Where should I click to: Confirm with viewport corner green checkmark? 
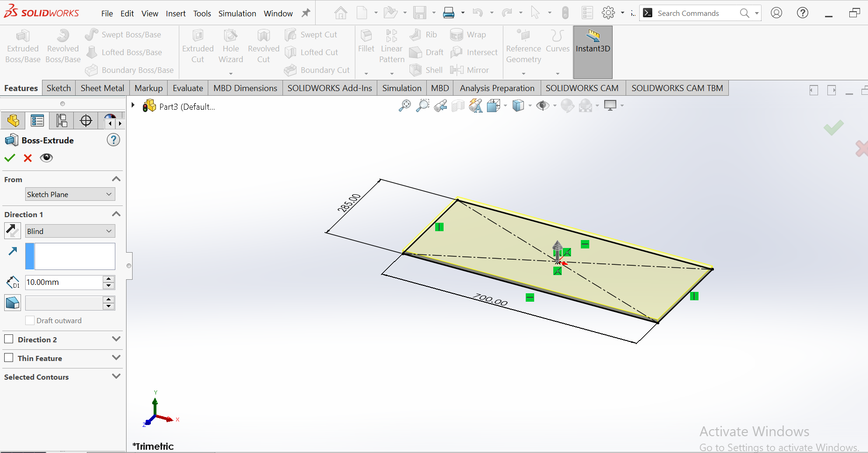(833, 127)
